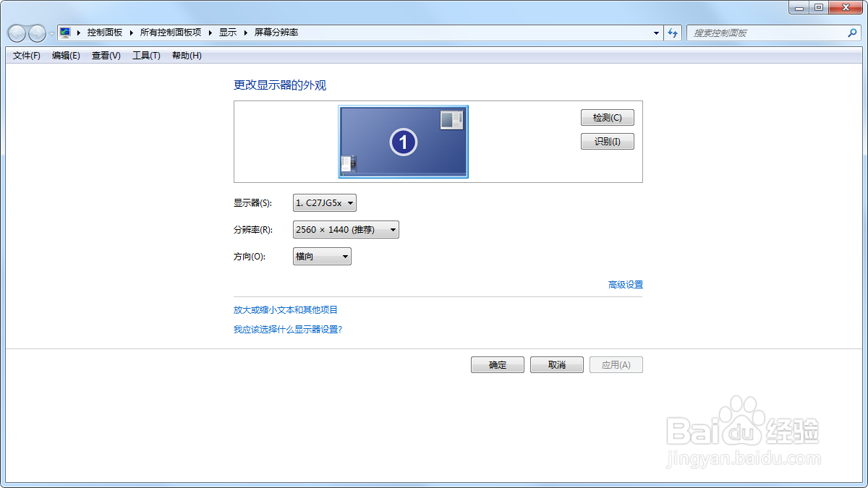868x488 pixels.
Task: Open the 高级设置 advanced settings link
Action: click(x=626, y=285)
